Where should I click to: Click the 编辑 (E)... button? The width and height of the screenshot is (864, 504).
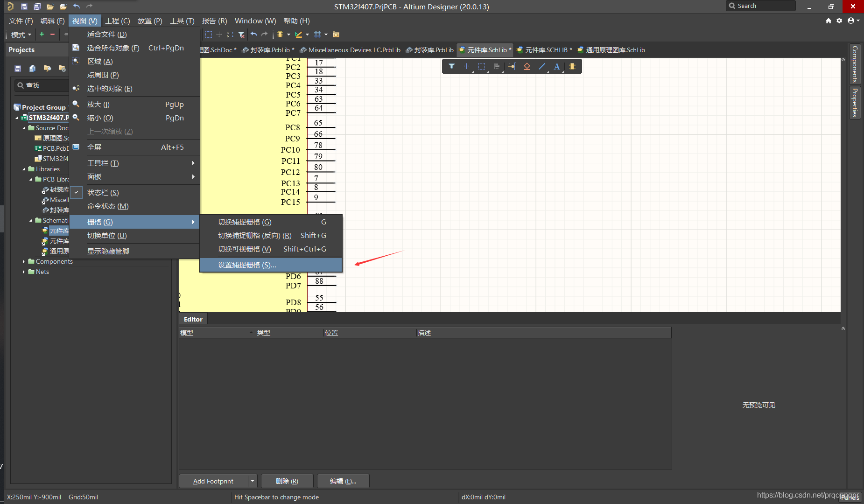tap(343, 481)
